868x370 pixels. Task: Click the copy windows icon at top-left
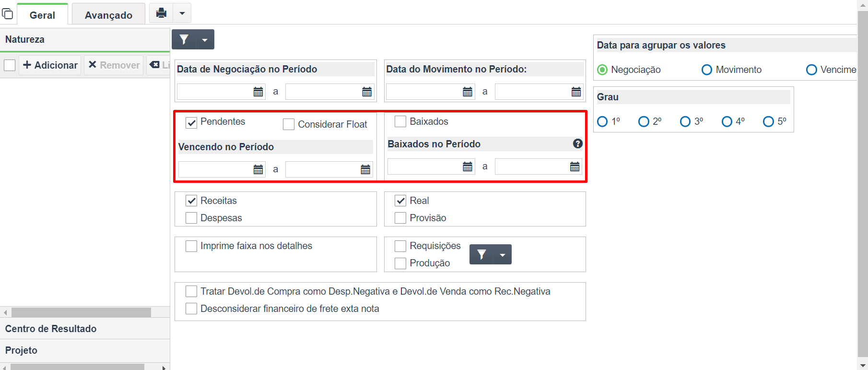coord(8,13)
